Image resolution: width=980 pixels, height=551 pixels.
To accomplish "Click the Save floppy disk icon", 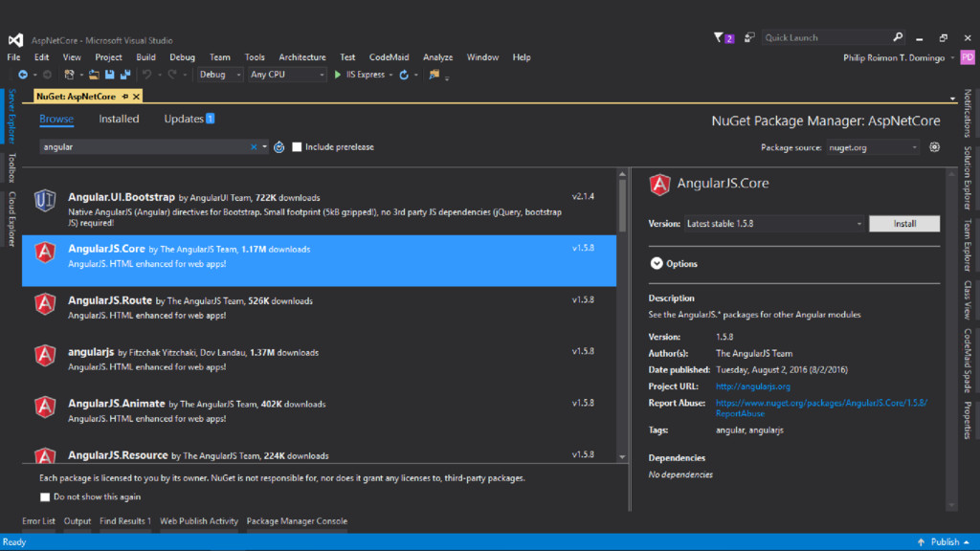I will pyautogui.click(x=110, y=75).
